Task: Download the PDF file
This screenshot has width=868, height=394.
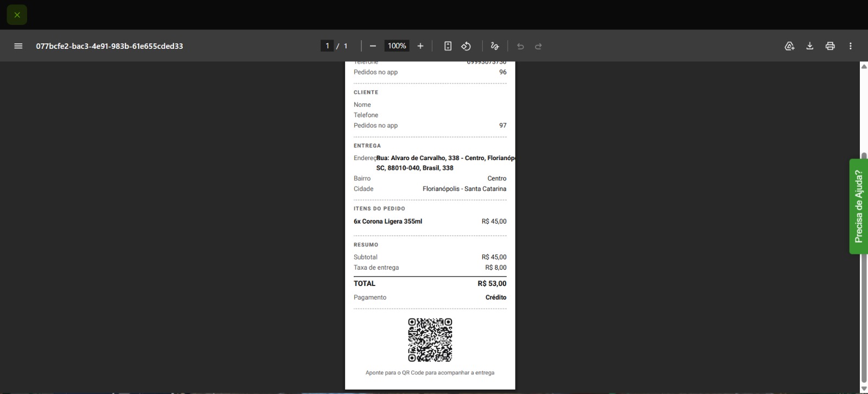Action: 809,46
